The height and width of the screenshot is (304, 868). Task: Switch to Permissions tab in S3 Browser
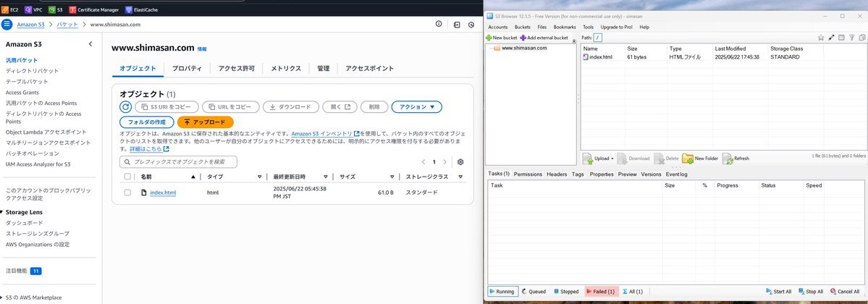528,174
